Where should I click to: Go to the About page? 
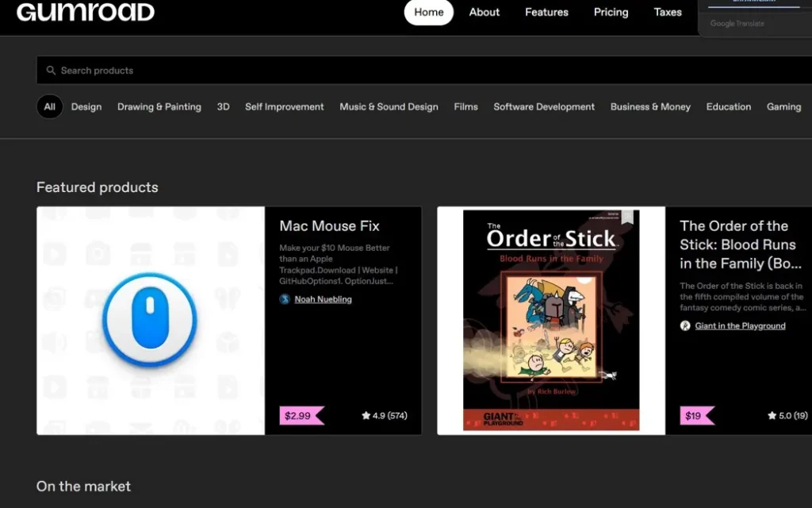click(485, 12)
